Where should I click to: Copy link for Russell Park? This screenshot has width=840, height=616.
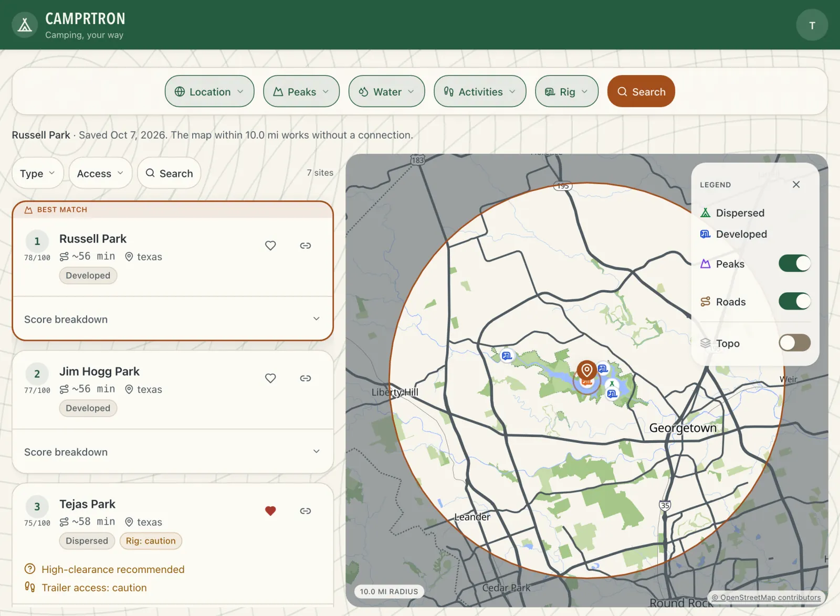(x=306, y=246)
